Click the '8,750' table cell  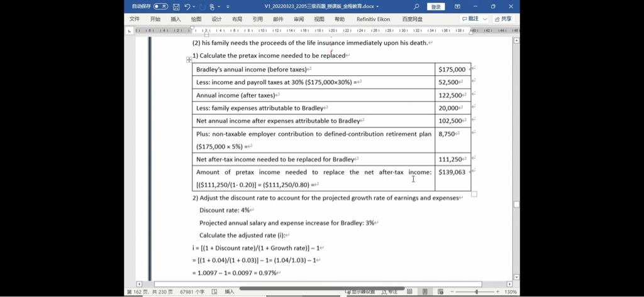tap(453, 140)
